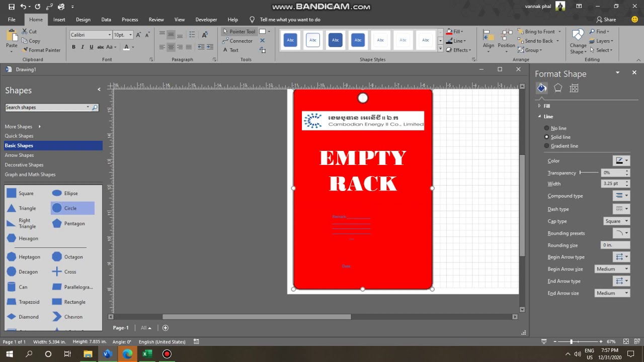Open the line Color picker dropdown
Image resolution: width=644 pixels, height=362 pixels.
pyautogui.click(x=621, y=161)
